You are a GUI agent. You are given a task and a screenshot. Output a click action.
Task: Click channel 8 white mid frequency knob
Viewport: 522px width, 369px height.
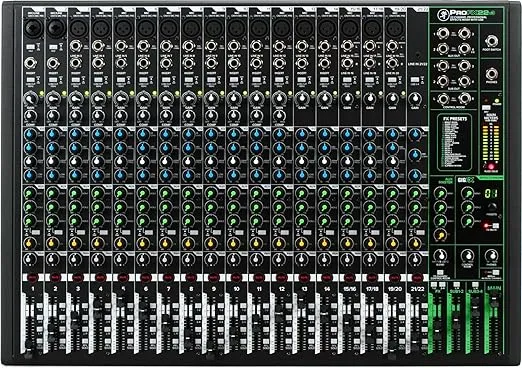coord(188,161)
